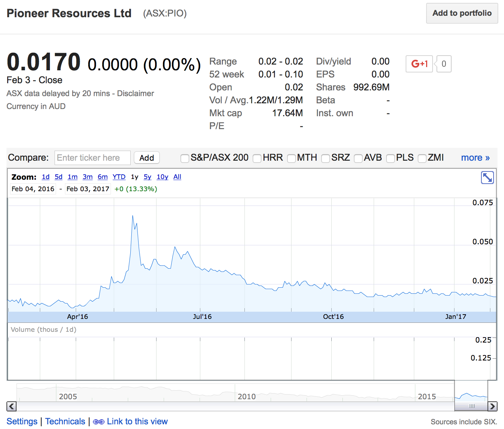Expand more comparison tickers
Screen dimensions: 504x429
click(475, 158)
